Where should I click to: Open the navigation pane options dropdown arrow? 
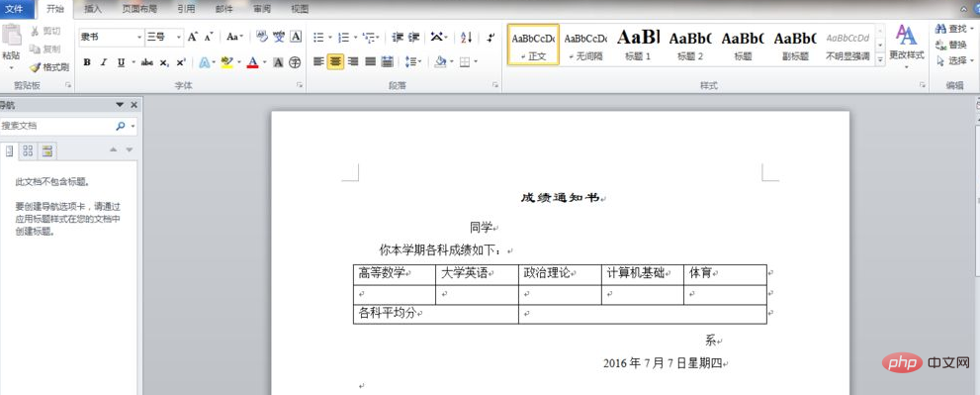click(x=120, y=105)
